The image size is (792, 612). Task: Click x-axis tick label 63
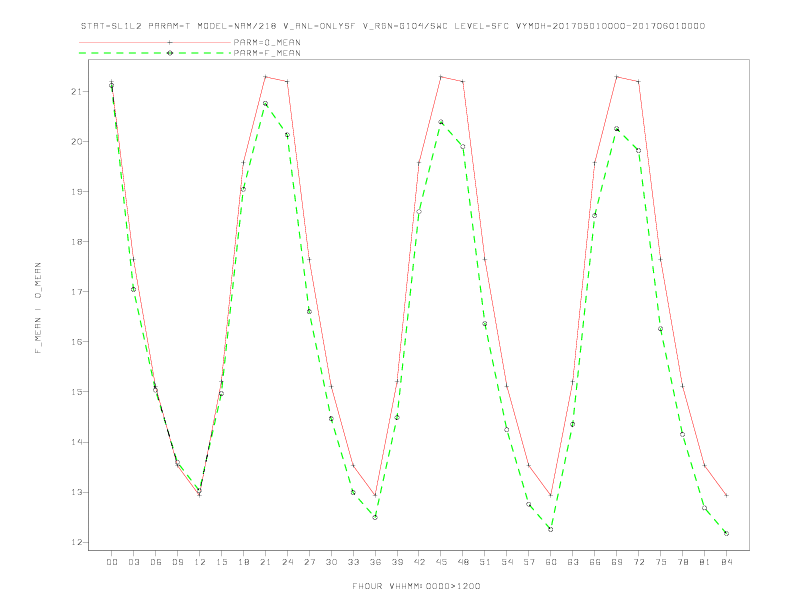pyautogui.click(x=573, y=562)
